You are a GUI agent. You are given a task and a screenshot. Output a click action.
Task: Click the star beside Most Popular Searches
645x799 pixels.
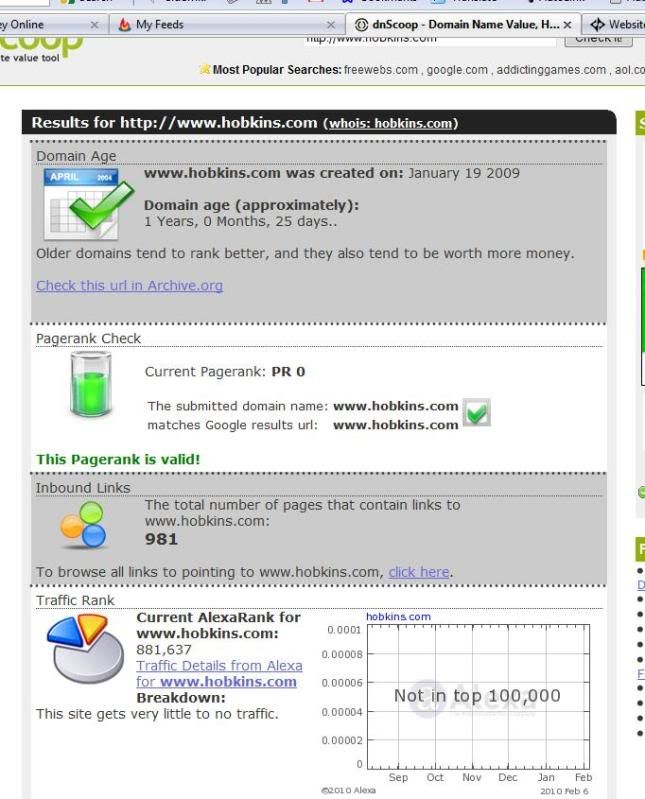204,69
